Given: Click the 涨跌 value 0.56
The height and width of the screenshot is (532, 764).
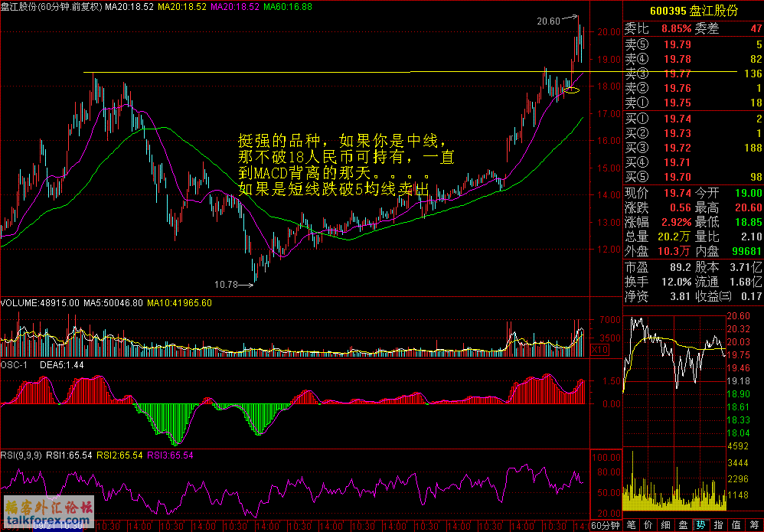Looking at the screenshot, I should [x=680, y=208].
